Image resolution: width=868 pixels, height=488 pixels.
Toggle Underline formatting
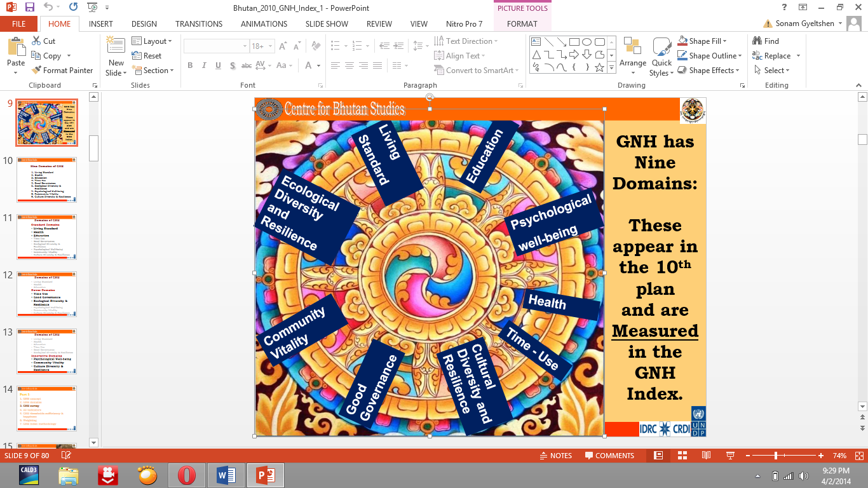pos(218,65)
